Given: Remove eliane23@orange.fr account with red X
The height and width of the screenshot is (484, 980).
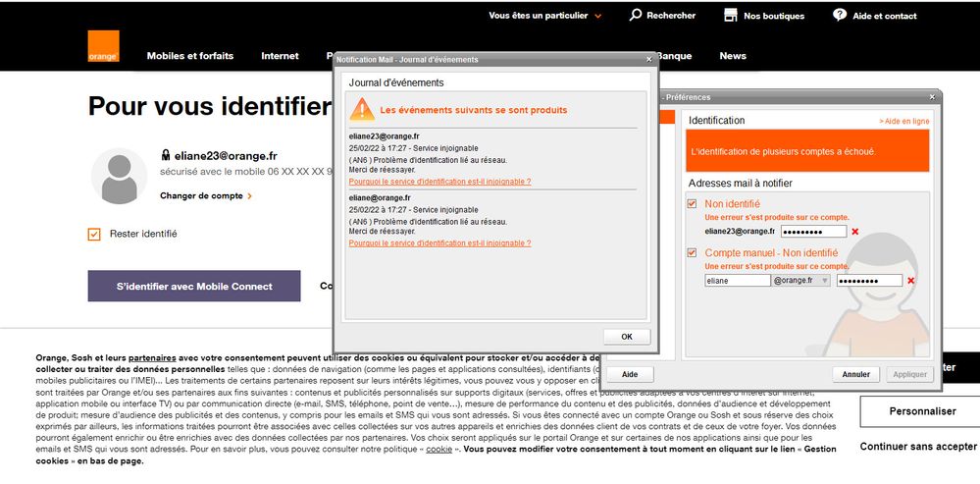Looking at the screenshot, I should pos(855,232).
